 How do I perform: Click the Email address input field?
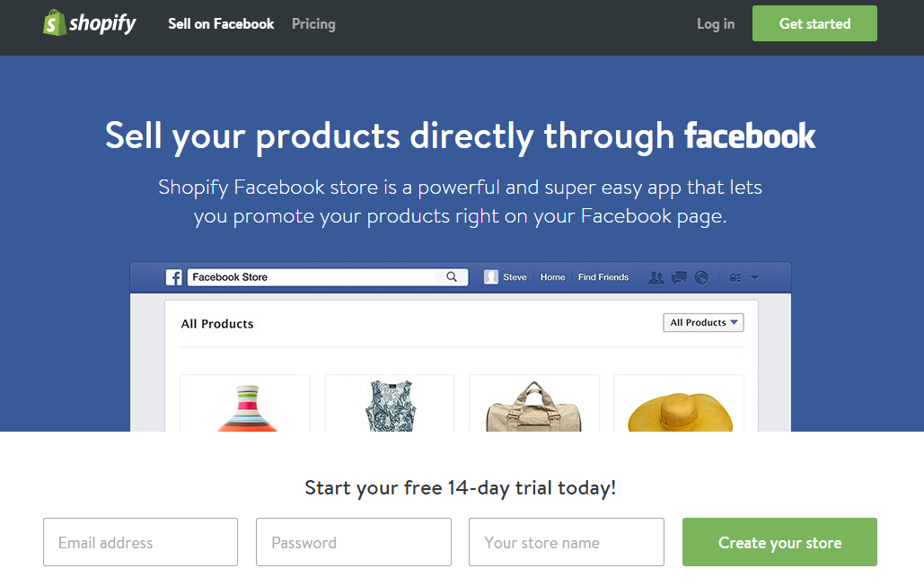coord(140,542)
